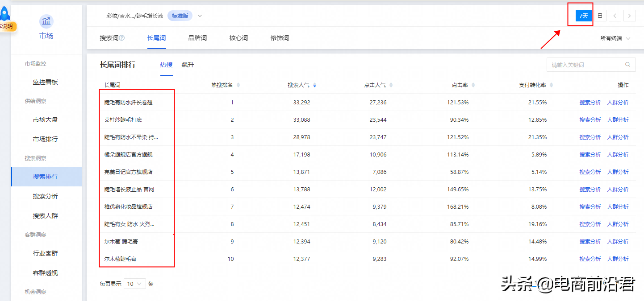Open 搜索人群 in the sidebar
Viewport: 644px width, 301px height.
[x=45, y=216]
